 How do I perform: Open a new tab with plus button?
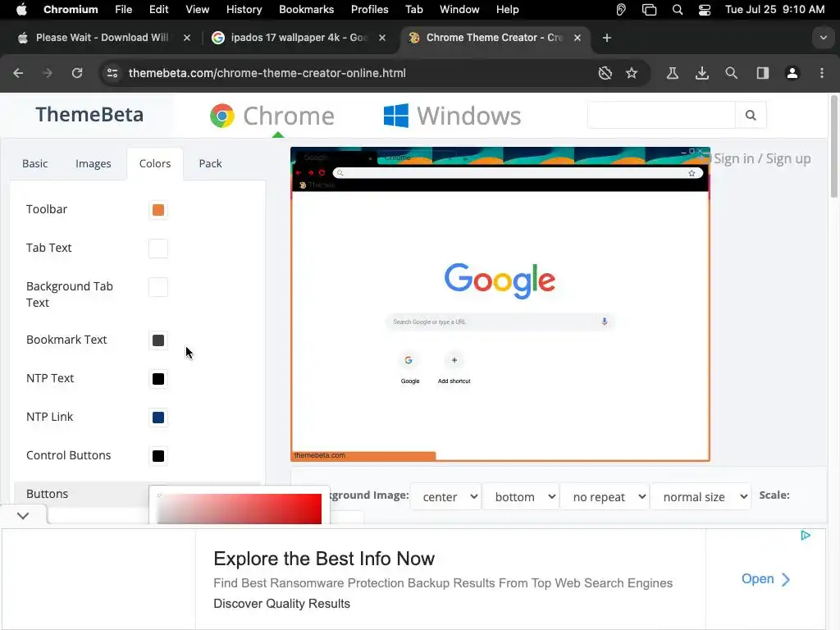[x=606, y=38]
